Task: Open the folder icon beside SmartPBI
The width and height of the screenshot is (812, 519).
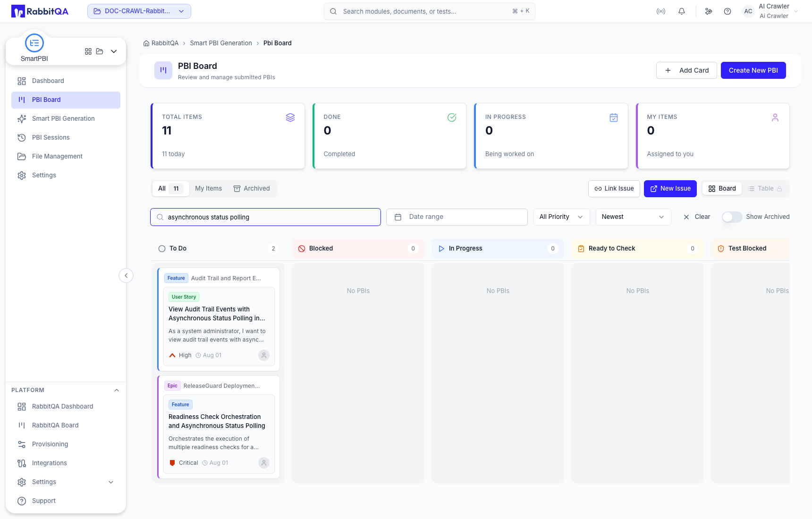Action: click(100, 51)
